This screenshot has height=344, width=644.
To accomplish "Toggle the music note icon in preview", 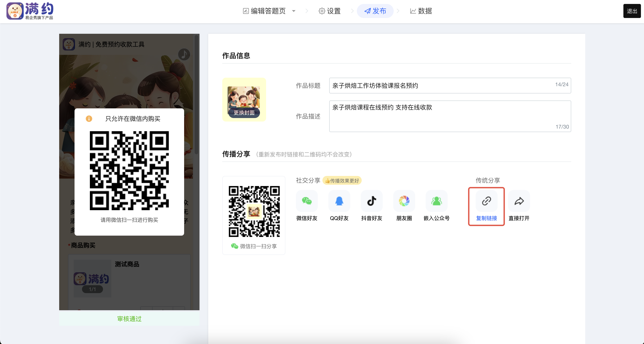I will coord(184,54).
